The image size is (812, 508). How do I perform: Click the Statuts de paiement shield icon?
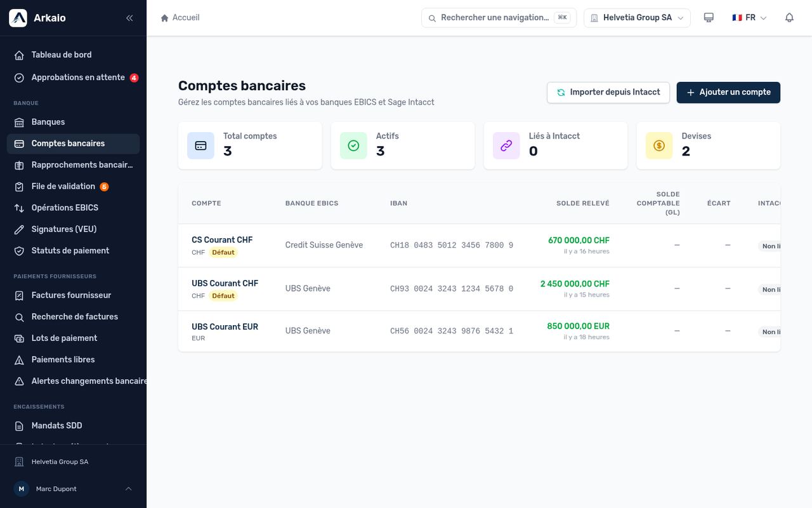tap(19, 251)
